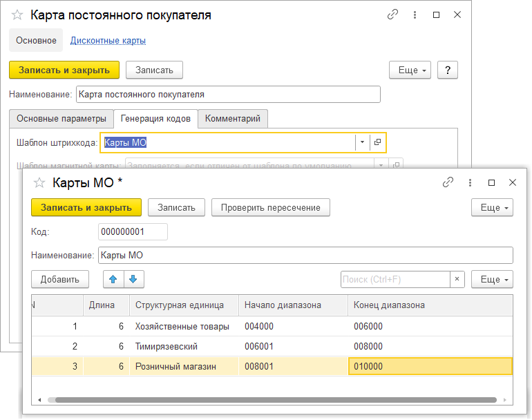Viewport: 532px width, 420px height.
Task: Click left arrow of horizontal scrollbar
Action: pyautogui.click(x=39, y=400)
